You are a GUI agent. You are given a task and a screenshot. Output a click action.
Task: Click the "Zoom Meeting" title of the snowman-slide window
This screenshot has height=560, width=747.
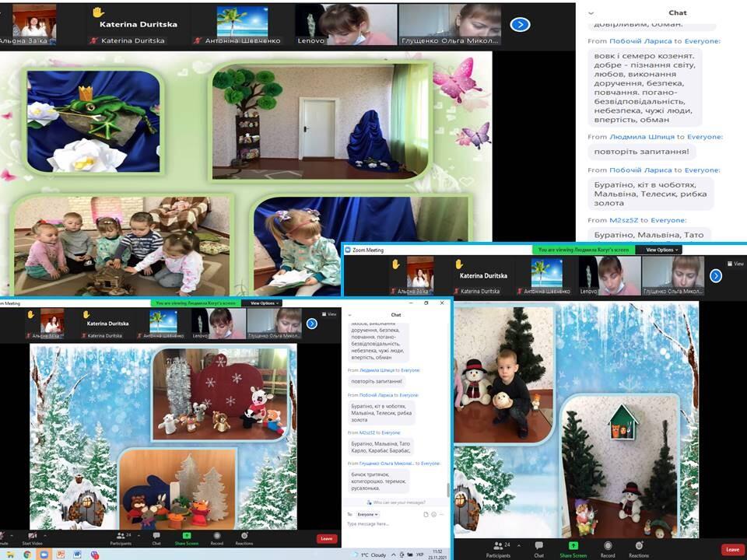(x=368, y=250)
